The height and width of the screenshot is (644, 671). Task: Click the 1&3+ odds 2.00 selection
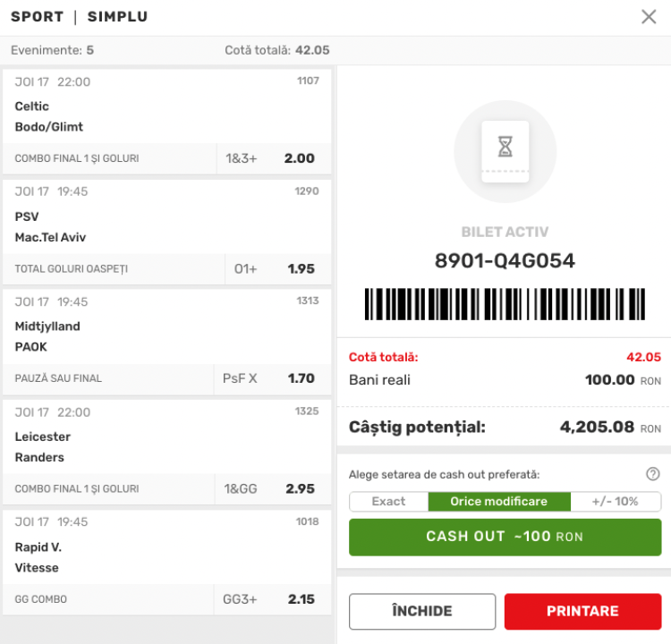[272, 158]
